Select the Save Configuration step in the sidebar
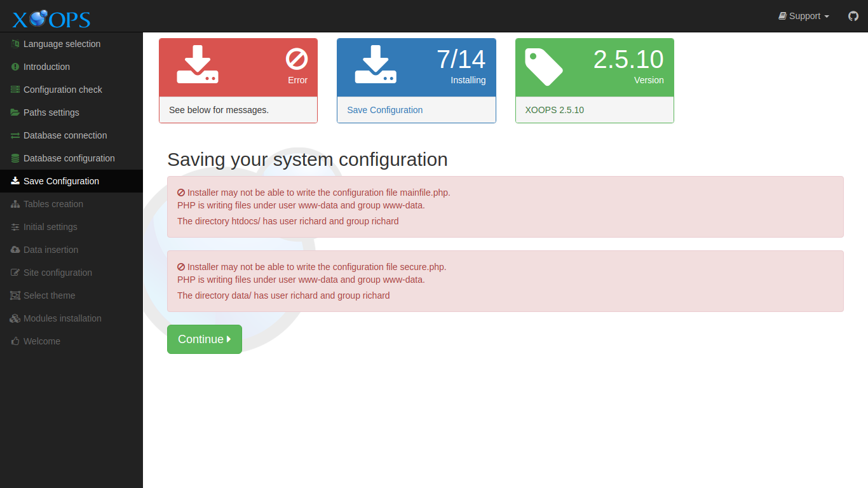This screenshot has height=488, width=868. tap(61, 181)
